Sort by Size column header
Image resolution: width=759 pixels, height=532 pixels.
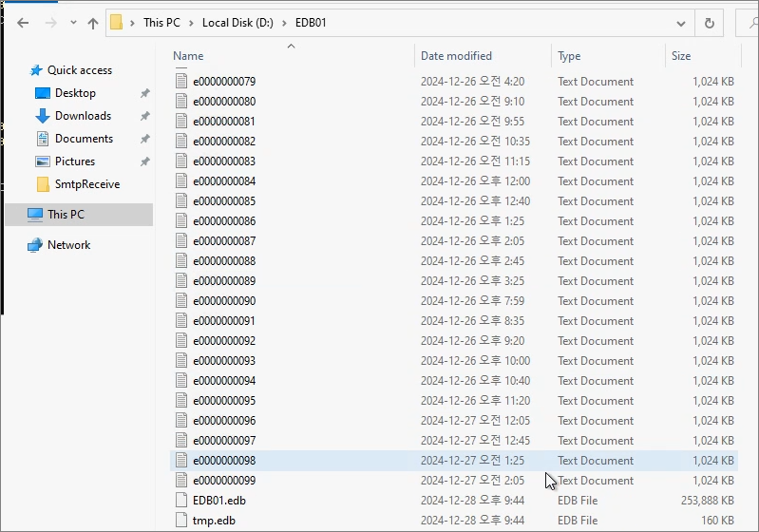(x=680, y=56)
